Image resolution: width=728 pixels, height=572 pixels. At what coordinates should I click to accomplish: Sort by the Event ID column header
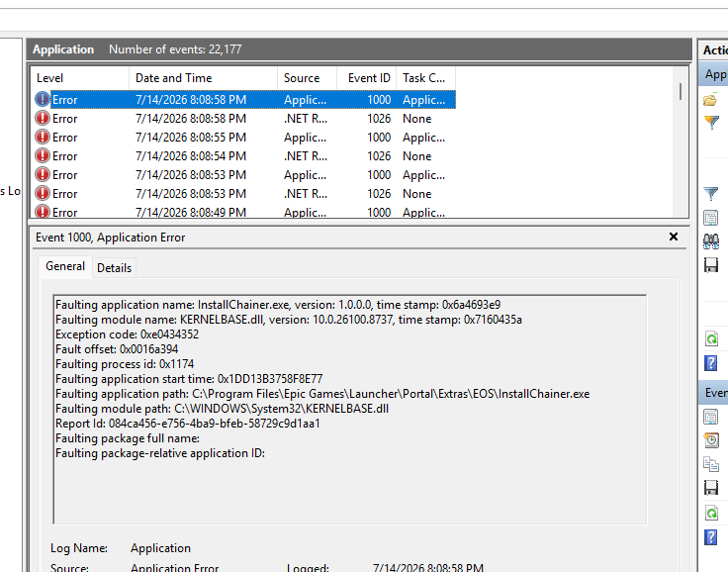[x=366, y=78]
